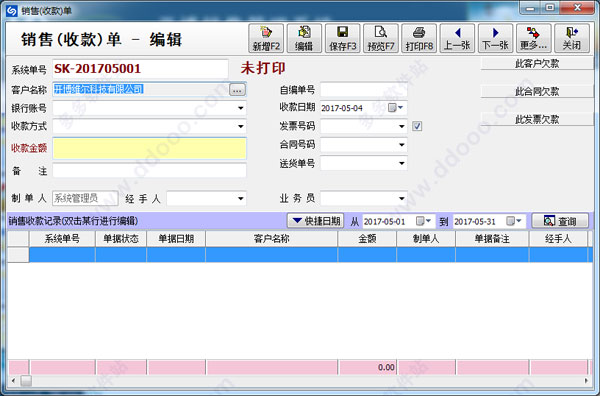The width and height of the screenshot is (600, 396).
Task: Click the 新增F2 toolbar icon
Action: coord(266,38)
